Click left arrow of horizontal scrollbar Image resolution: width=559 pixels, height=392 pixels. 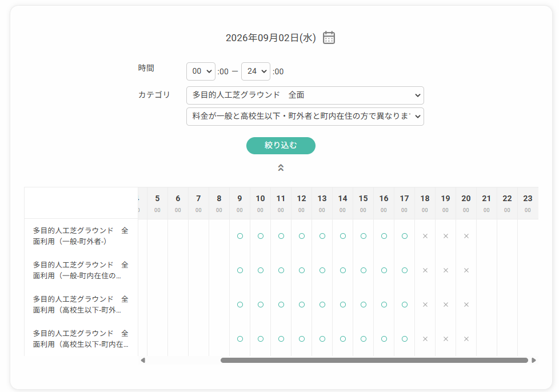click(x=143, y=360)
